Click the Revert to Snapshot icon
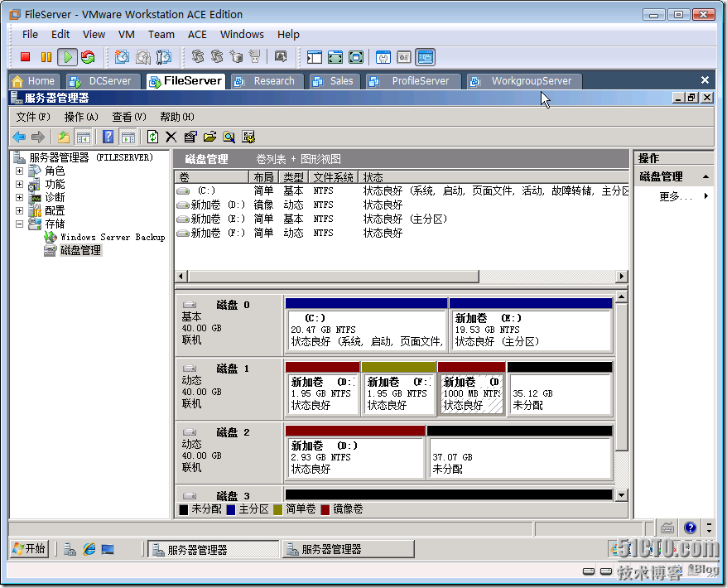The height and width of the screenshot is (588, 727). click(x=142, y=57)
